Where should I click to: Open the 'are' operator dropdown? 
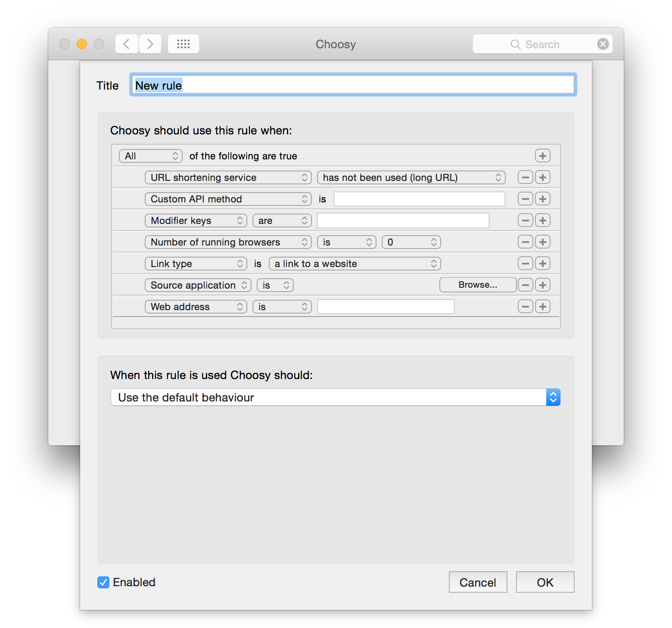tap(282, 221)
